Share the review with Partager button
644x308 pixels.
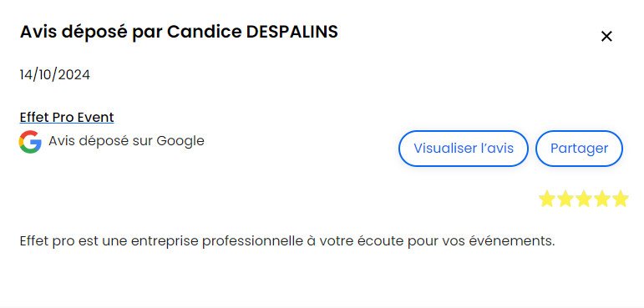[x=579, y=149]
